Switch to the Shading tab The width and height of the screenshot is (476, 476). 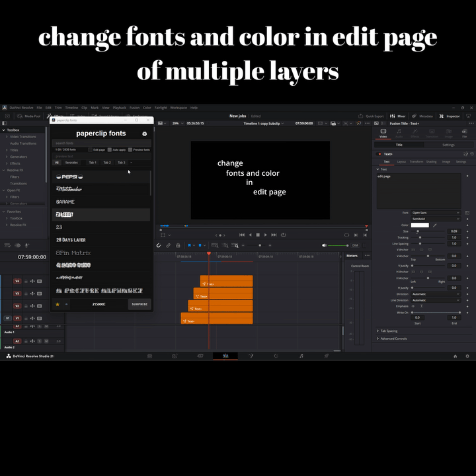click(431, 162)
